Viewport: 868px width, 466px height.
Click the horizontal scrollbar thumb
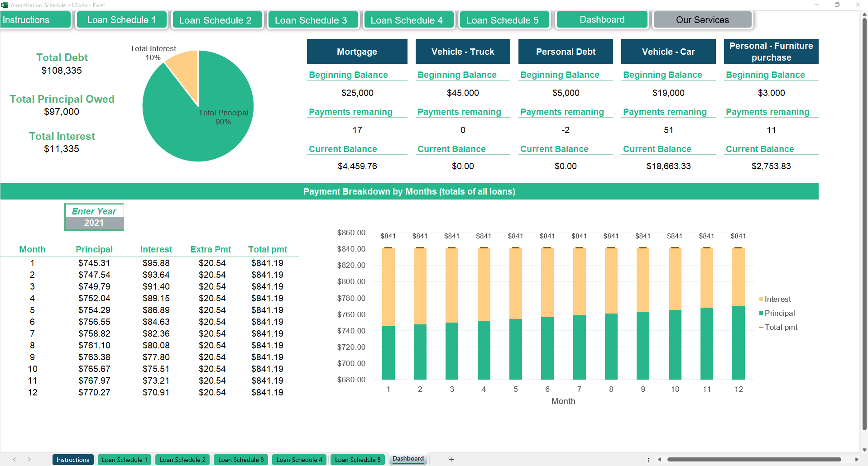tap(754, 459)
